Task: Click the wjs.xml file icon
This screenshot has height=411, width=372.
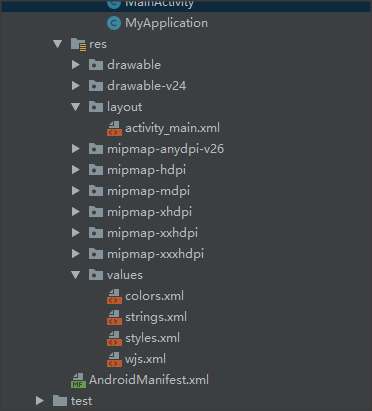Action: coord(114,359)
